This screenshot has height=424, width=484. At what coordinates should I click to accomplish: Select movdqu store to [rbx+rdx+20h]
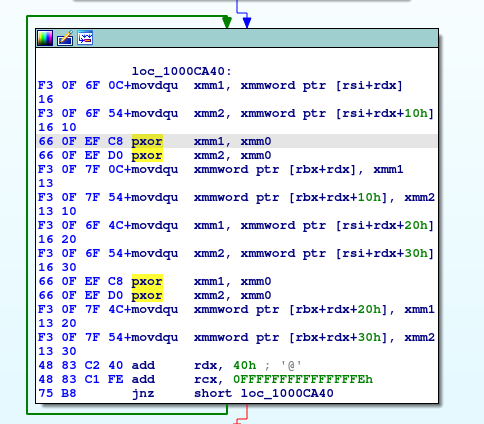[283, 309]
